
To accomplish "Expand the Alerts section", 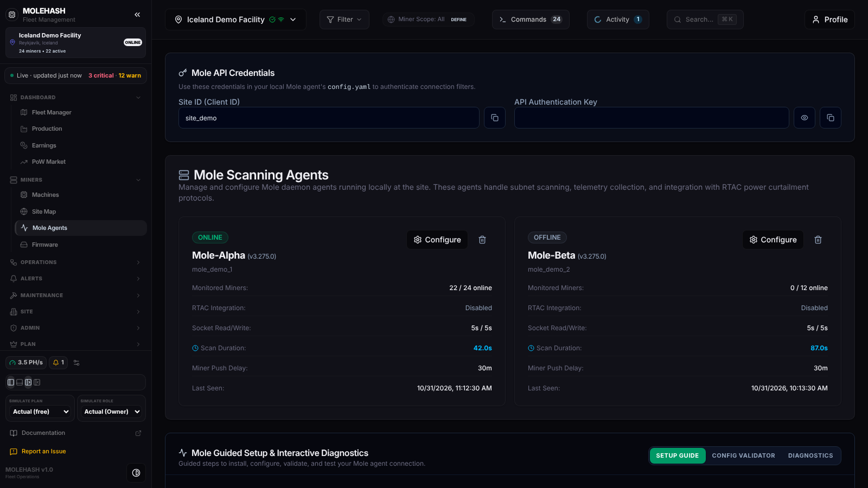I will [75, 279].
